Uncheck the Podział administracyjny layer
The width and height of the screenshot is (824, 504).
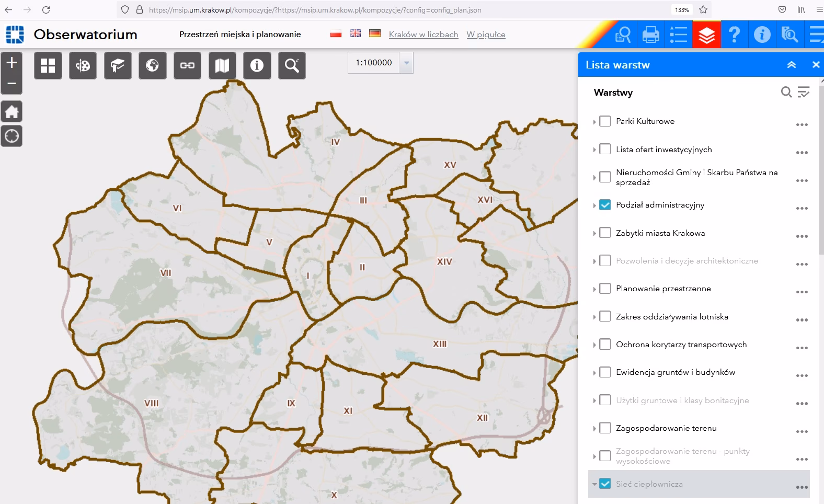click(x=605, y=205)
